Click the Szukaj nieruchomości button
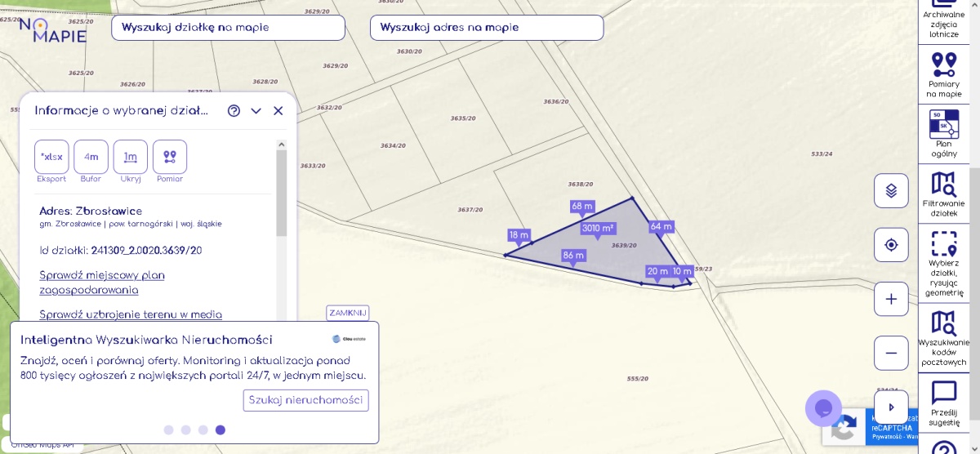The image size is (980, 454). tap(305, 400)
